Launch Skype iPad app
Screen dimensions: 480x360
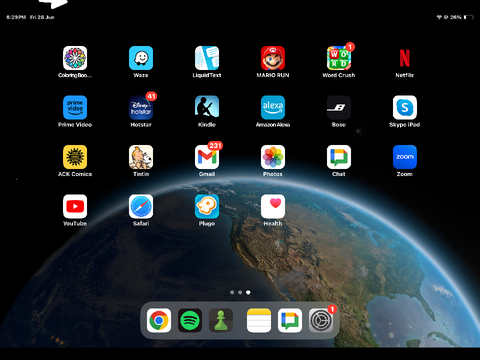[405, 107]
